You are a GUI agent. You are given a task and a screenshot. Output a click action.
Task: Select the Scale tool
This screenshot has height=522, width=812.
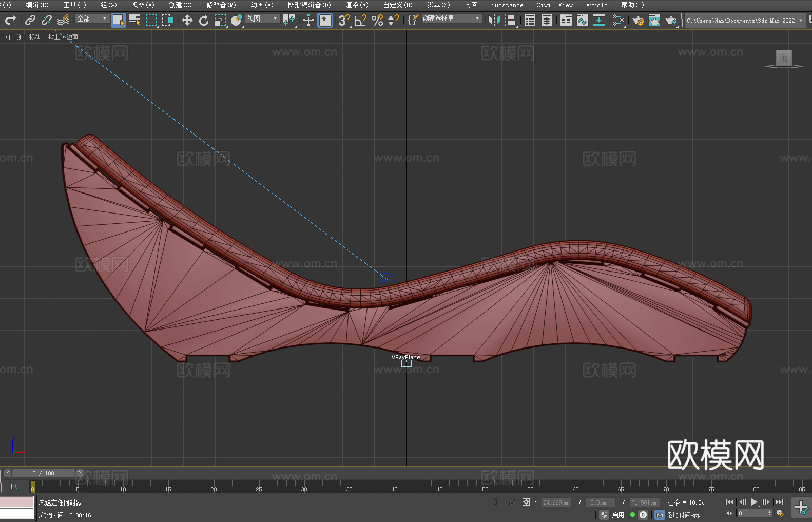[x=220, y=20]
